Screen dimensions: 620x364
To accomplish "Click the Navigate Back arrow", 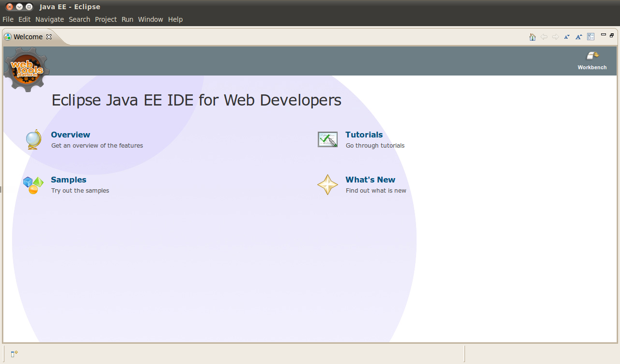I will (544, 37).
